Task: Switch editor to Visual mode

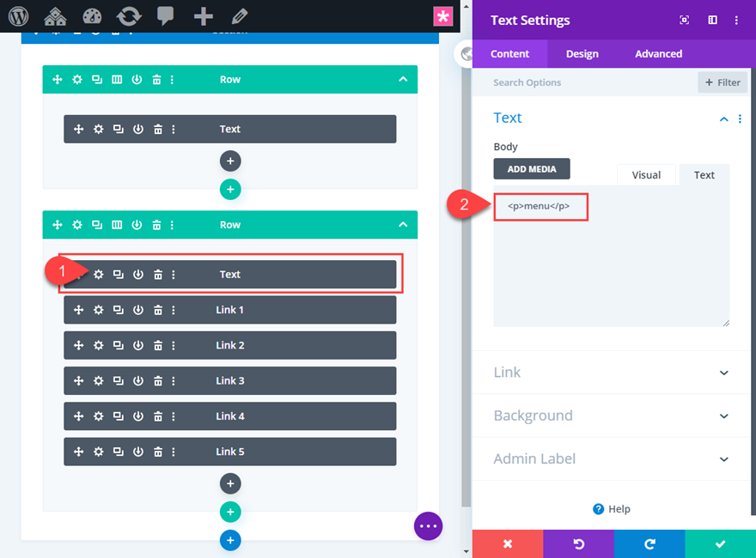Action: click(x=646, y=175)
